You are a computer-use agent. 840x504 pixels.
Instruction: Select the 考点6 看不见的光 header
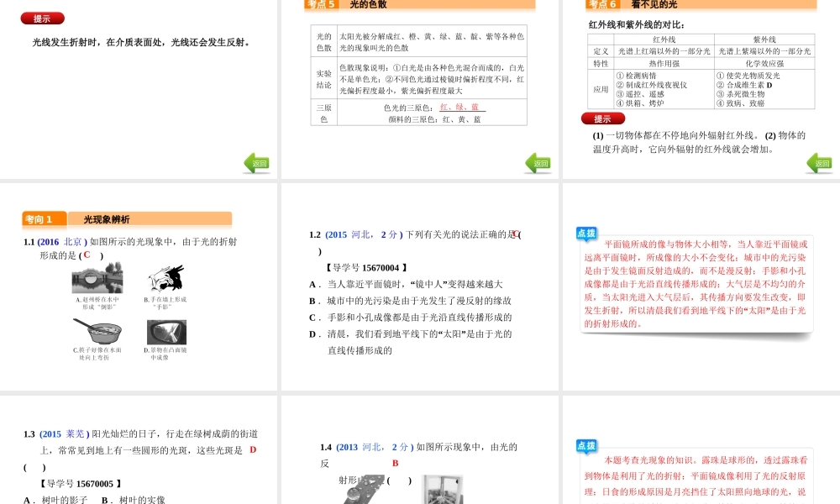[701, 5]
